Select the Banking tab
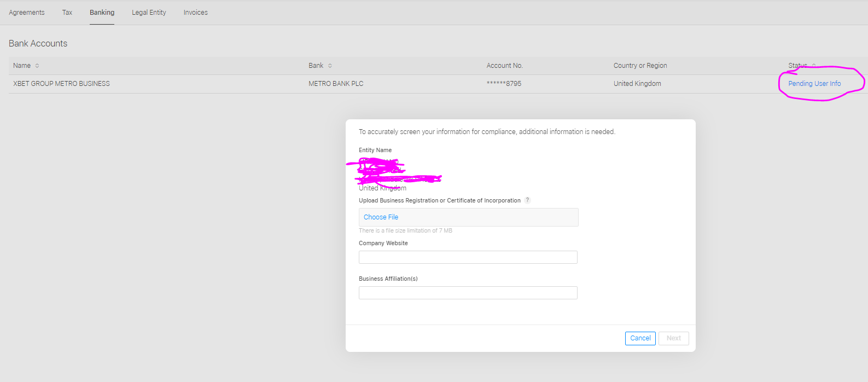 pos(102,13)
